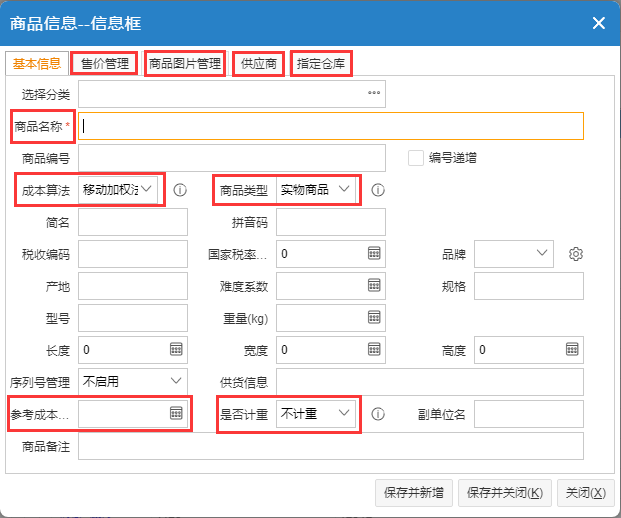The image size is (621, 518).
Task: Click the 选择分类 text box
Action: pos(232,94)
